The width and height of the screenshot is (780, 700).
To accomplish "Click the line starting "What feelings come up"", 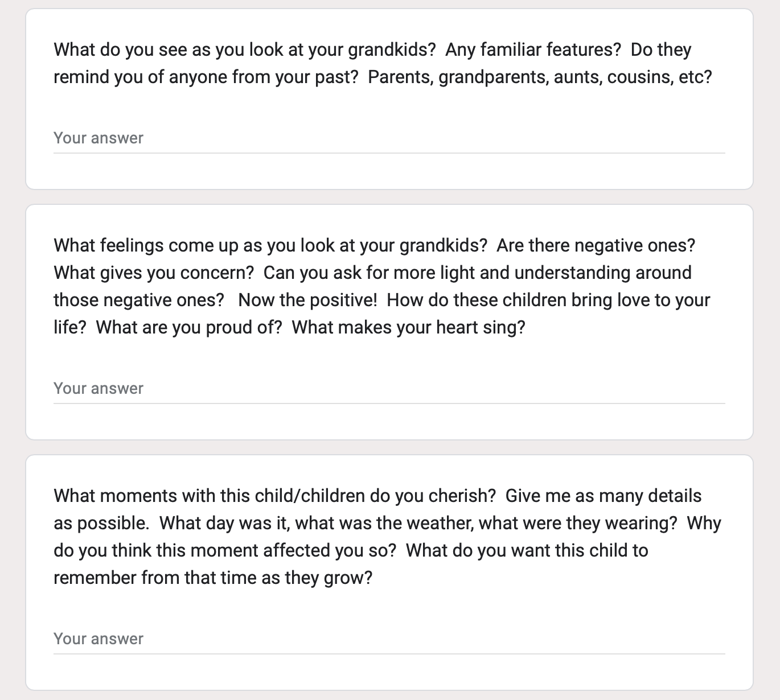I will pos(375,246).
